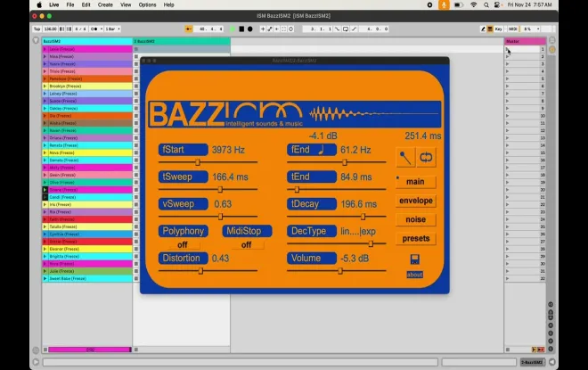Open the Help menu
588x370 pixels.
168,4
